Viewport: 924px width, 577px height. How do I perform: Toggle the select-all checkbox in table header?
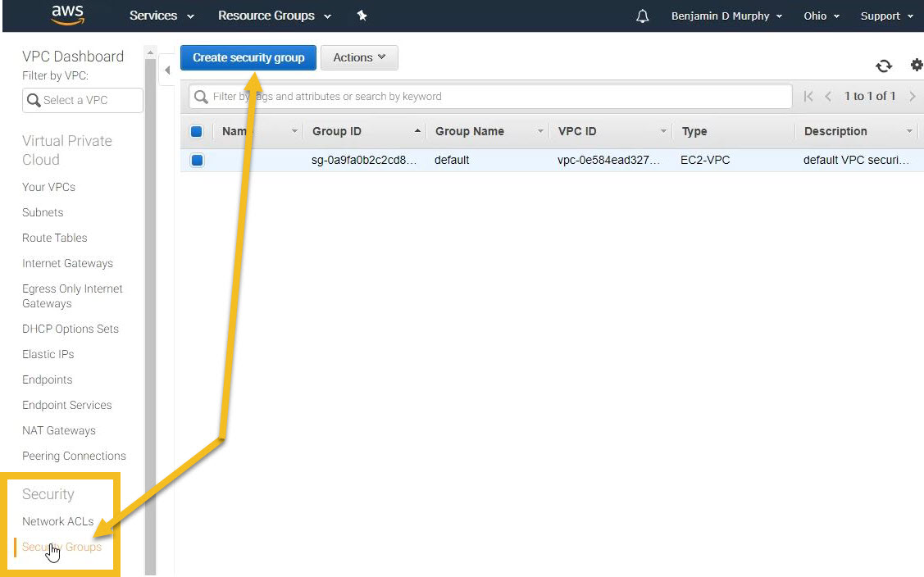[197, 131]
